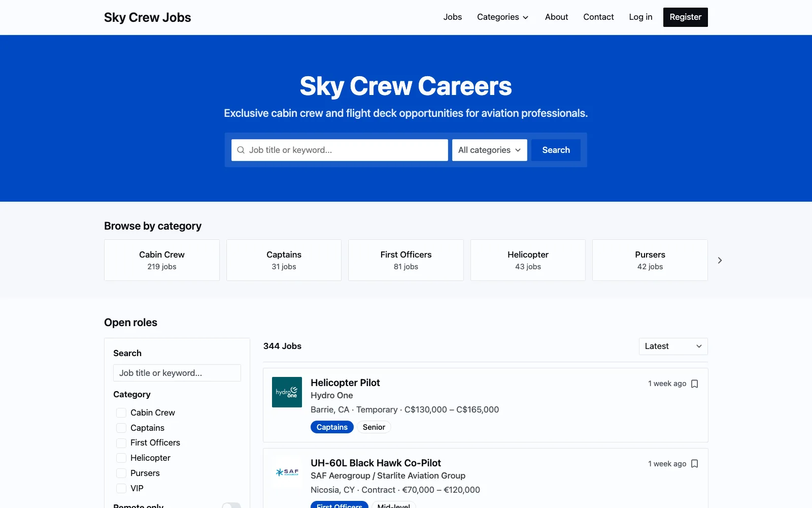Open the All categories dropdown in hero search
This screenshot has width=812, height=508.
(x=490, y=150)
